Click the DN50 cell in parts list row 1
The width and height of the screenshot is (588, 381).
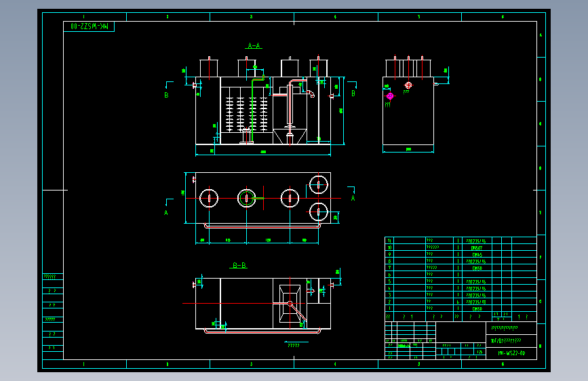click(x=477, y=309)
